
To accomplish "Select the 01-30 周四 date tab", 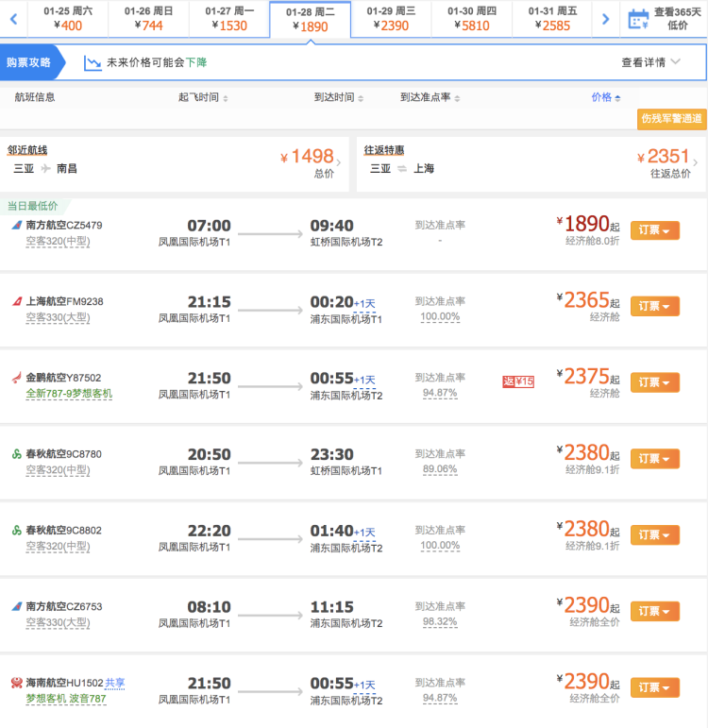I will tap(471, 19).
